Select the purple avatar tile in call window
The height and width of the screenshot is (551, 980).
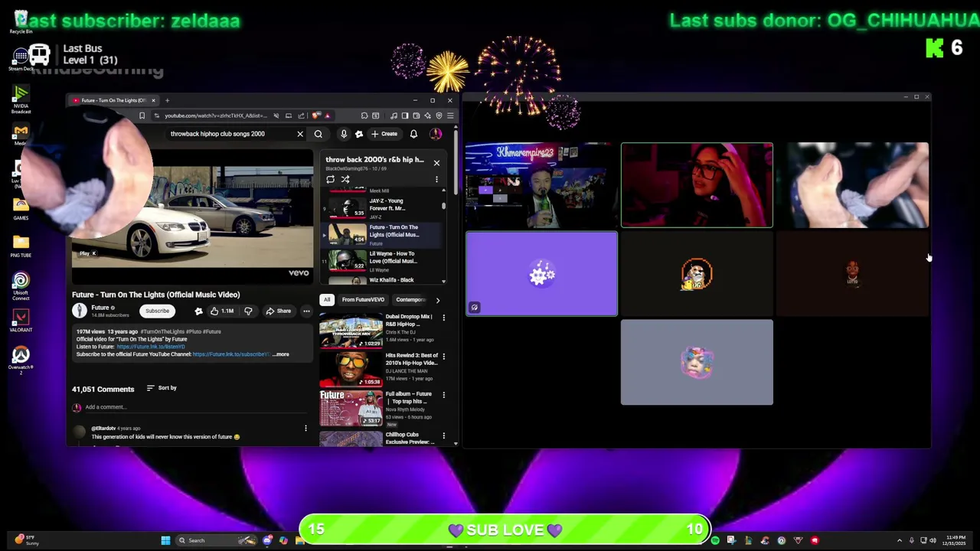point(541,274)
